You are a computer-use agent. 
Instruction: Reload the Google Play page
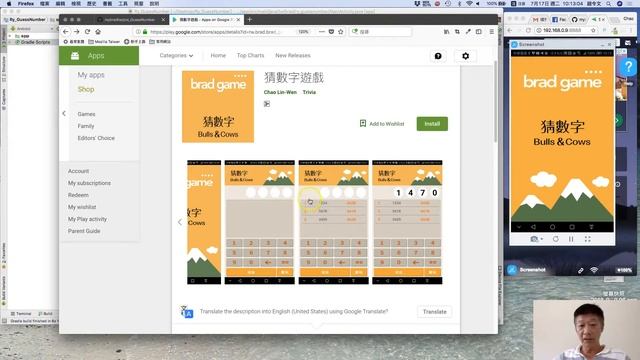pyautogui.click(x=87, y=31)
